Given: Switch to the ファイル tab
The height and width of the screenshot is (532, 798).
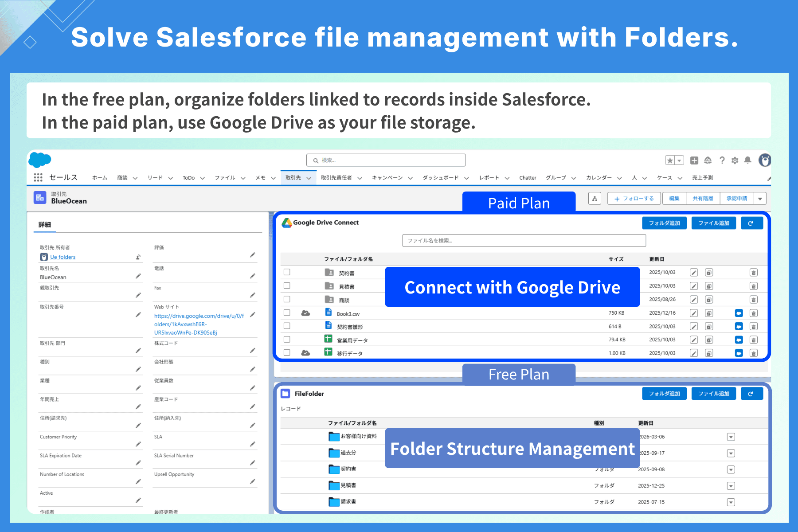Looking at the screenshot, I should point(225,178).
